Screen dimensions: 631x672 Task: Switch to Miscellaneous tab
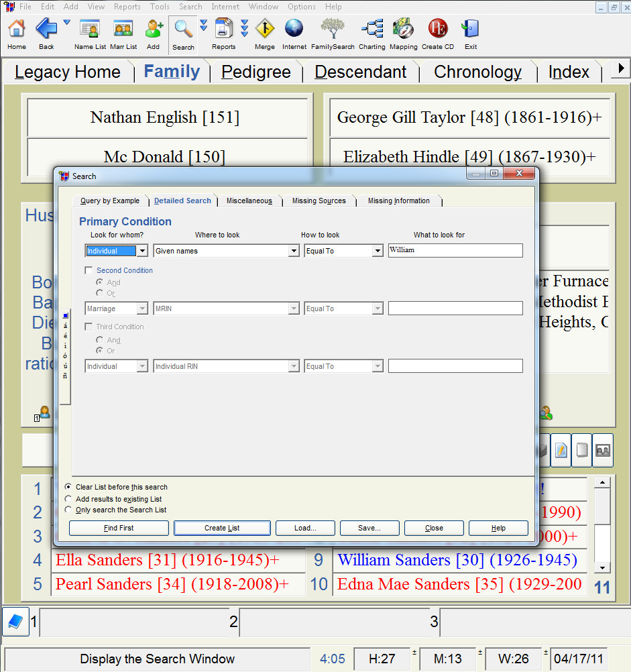tap(249, 201)
